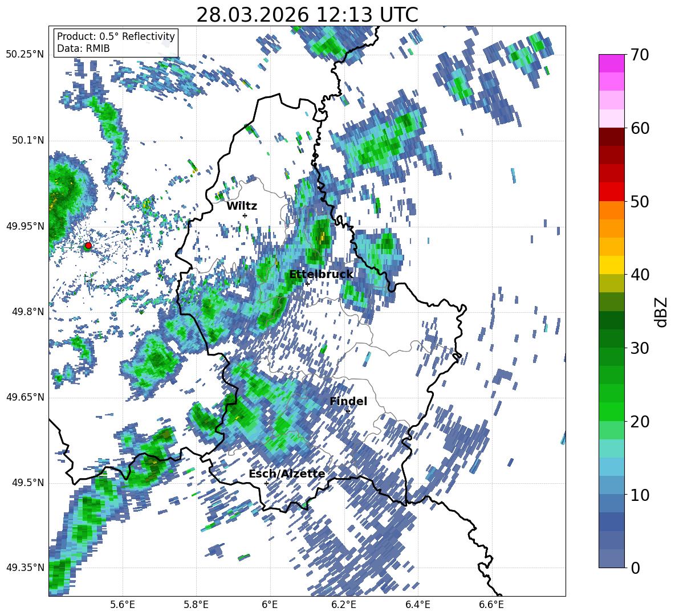Image resolution: width=675 pixels, height=616 pixels.
Task: Click the magenta swatch at colorbar top
Action: (x=611, y=63)
